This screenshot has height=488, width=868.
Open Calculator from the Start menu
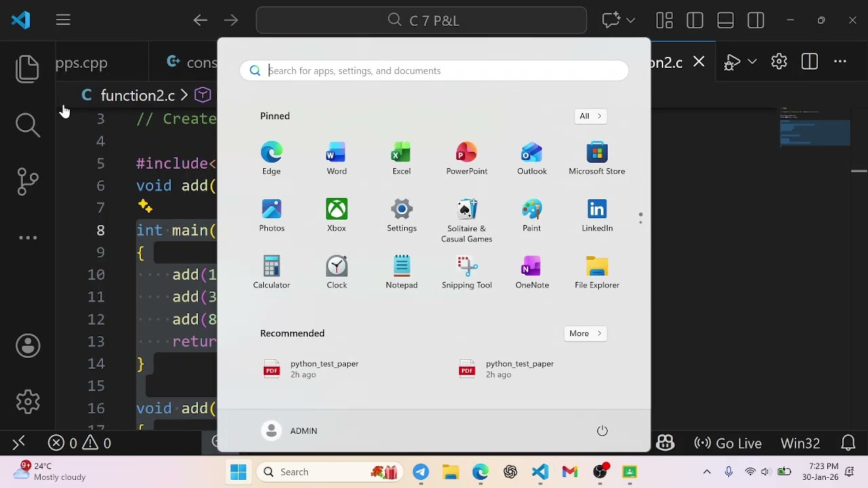[x=271, y=272]
